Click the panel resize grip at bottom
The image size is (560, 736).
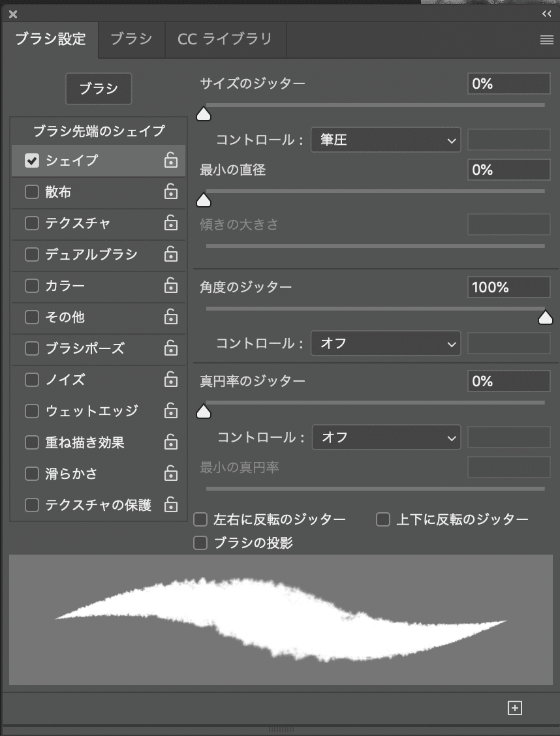pyautogui.click(x=281, y=730)
